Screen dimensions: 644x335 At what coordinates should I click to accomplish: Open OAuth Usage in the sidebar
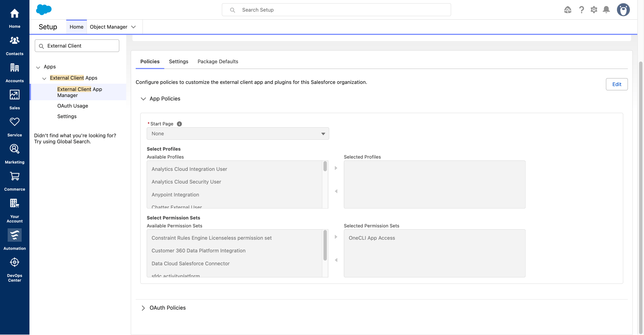pos(72,106)
